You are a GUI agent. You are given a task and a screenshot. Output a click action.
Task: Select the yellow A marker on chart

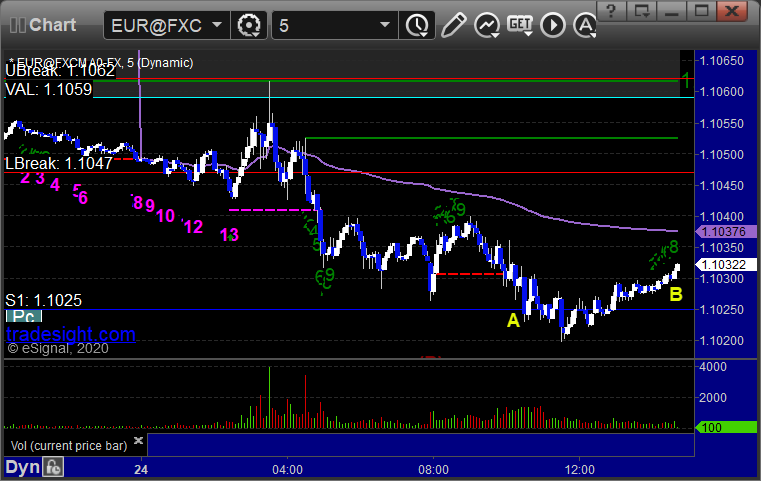513,320
